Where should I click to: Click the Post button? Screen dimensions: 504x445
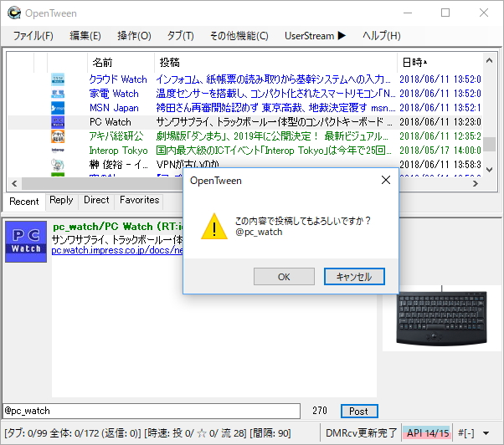click(x=359, y=412)
